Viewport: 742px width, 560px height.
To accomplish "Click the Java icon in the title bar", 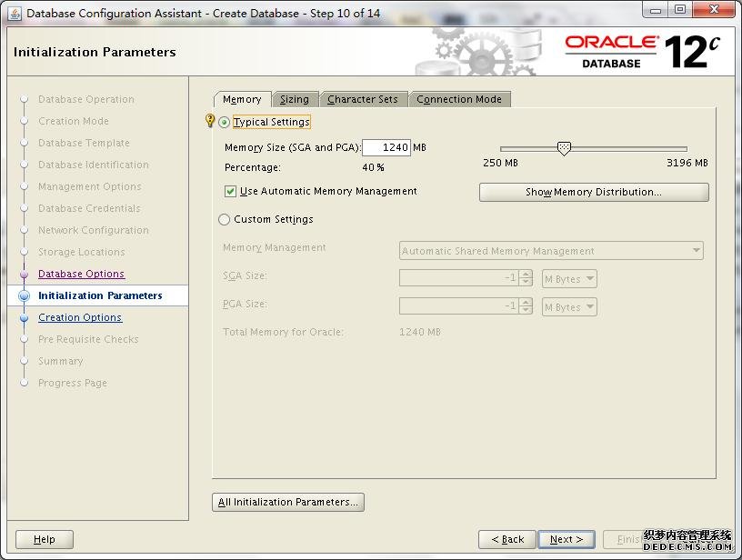I will [x=15, y=13].
